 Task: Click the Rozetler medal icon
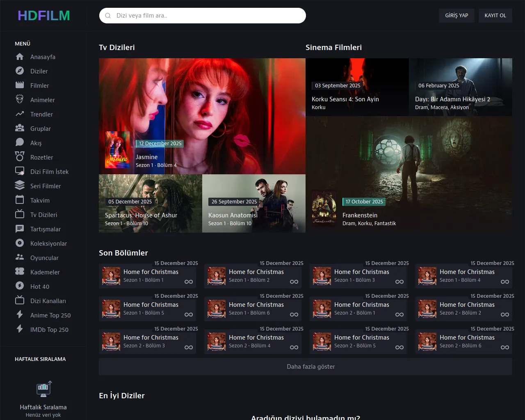(19, 157)
